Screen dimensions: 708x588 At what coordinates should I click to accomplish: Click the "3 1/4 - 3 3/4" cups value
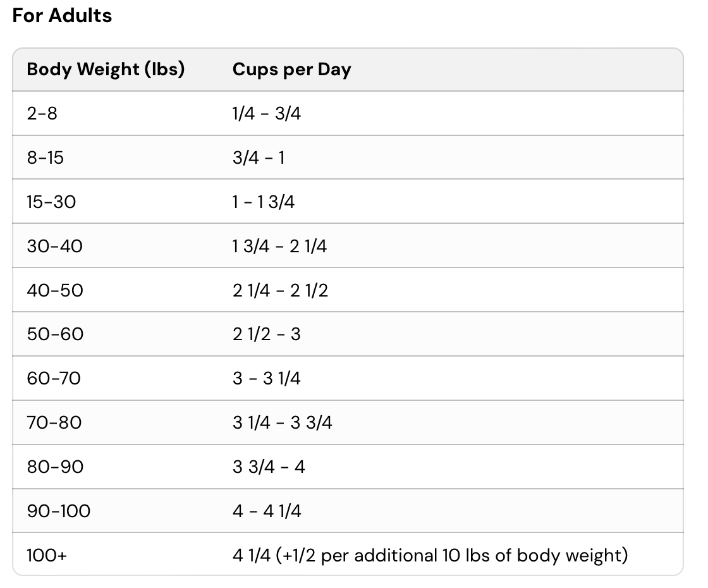point(282,422)
